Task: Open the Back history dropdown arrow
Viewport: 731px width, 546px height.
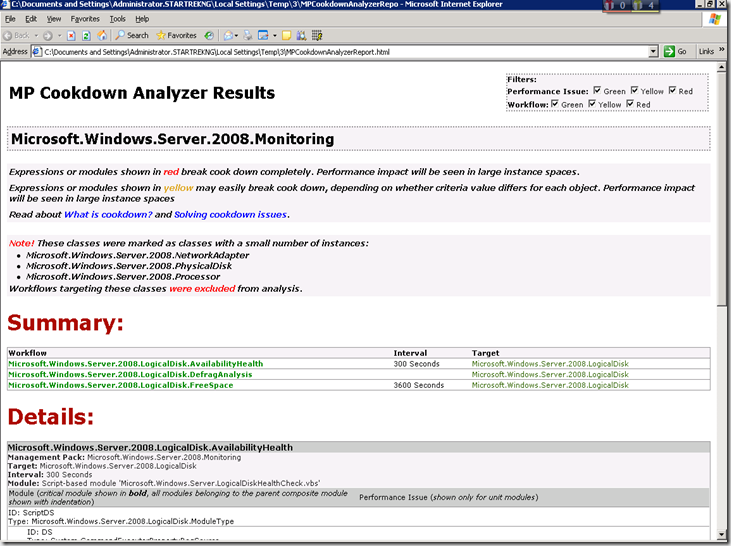Action: (x=36, y=35)
